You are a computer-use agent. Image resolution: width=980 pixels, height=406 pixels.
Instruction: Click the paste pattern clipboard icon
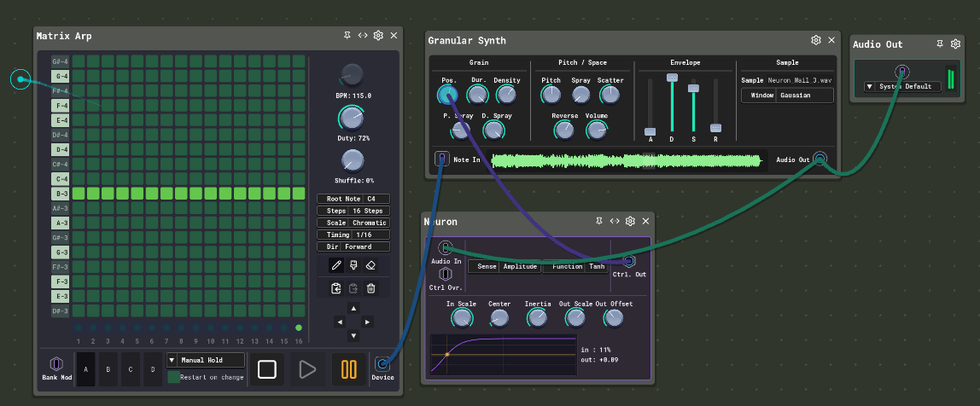click(336, 288)
